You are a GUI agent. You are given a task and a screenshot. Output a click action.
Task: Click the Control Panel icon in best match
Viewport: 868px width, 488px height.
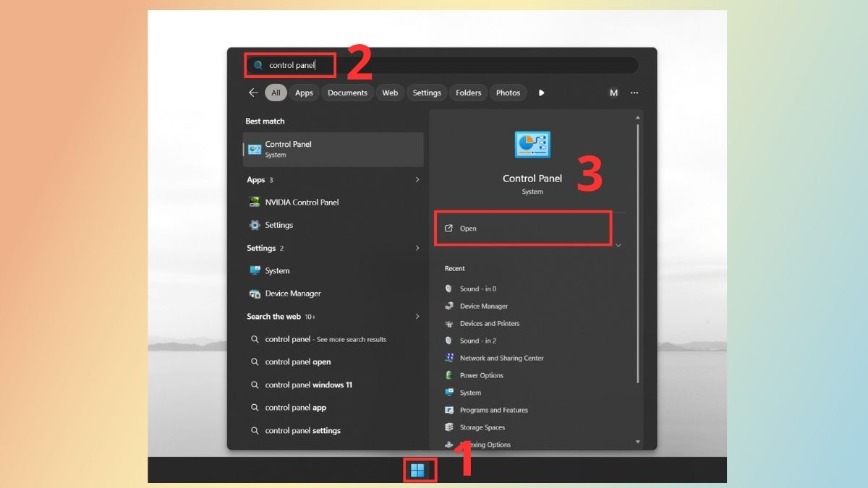tap(255, 150)
